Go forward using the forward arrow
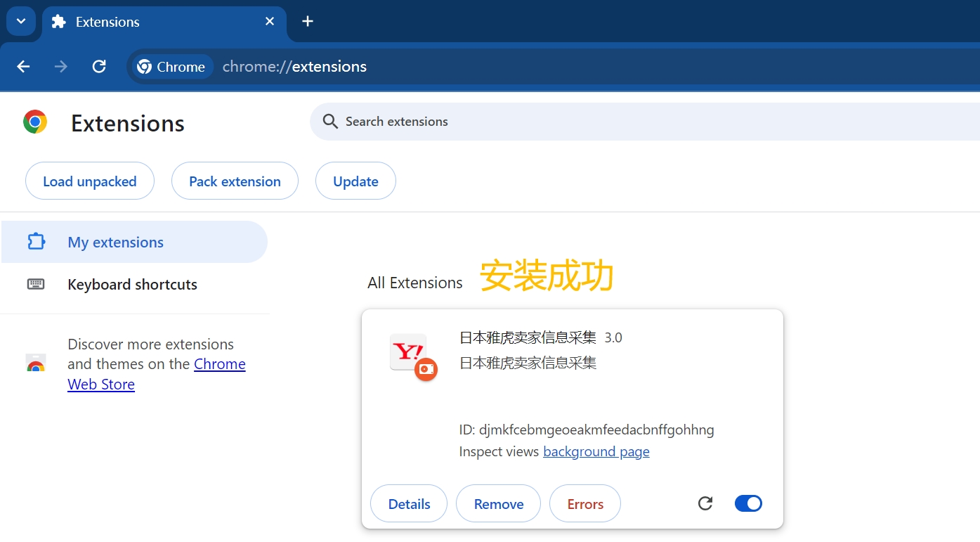980x542 pixels. [x=61, y=67]
